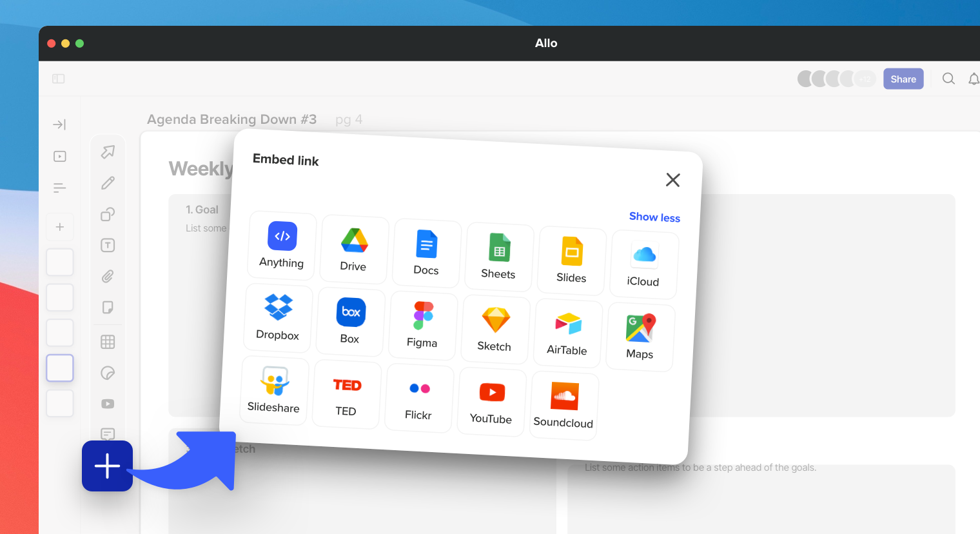Click the Share button

click(x=903, y=79)
